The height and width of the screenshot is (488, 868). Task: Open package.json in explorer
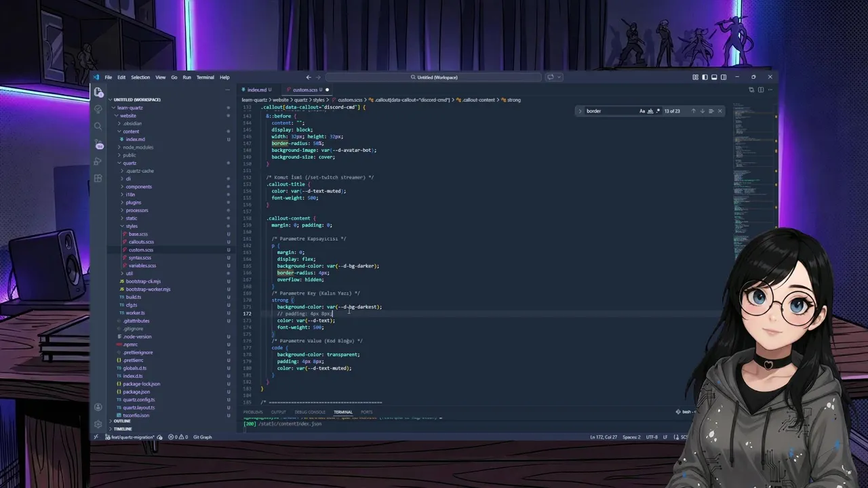point(136,392)
